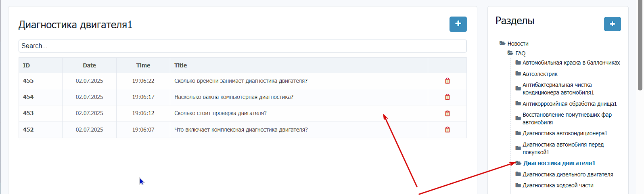Sort table by Title column header
Viewport: 644px width, 195px height.
click(181, 65)
